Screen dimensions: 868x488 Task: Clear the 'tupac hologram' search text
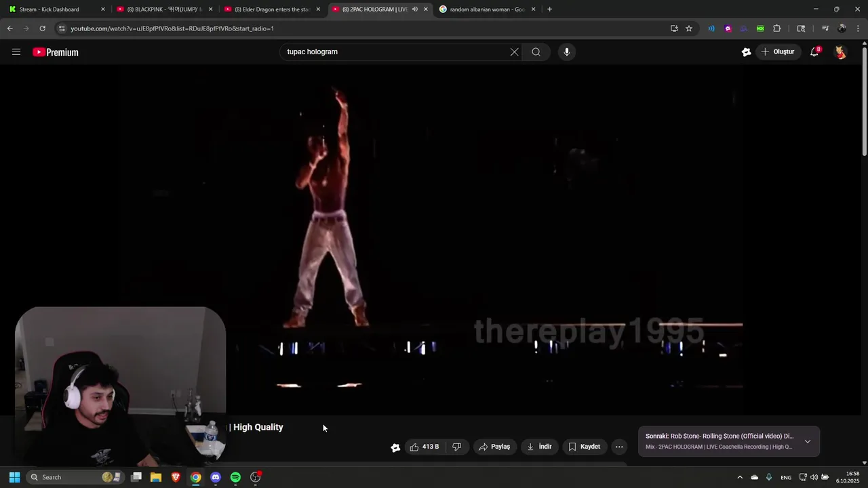(514, 52)
